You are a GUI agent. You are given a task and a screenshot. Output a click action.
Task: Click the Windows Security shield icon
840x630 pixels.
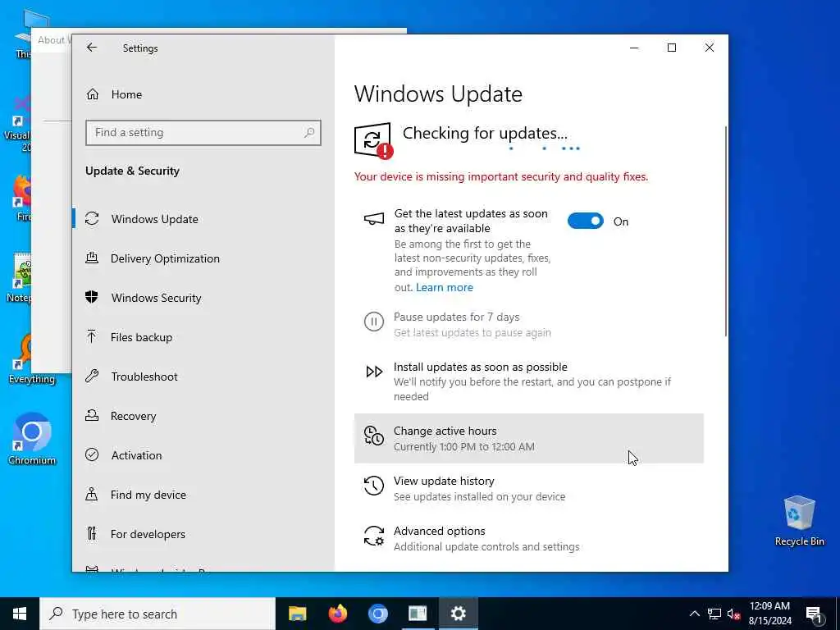tap(92, 297)
